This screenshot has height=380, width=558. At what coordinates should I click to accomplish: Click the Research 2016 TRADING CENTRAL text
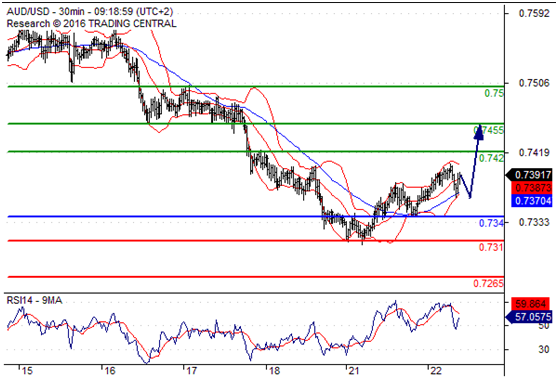[91, 24]
